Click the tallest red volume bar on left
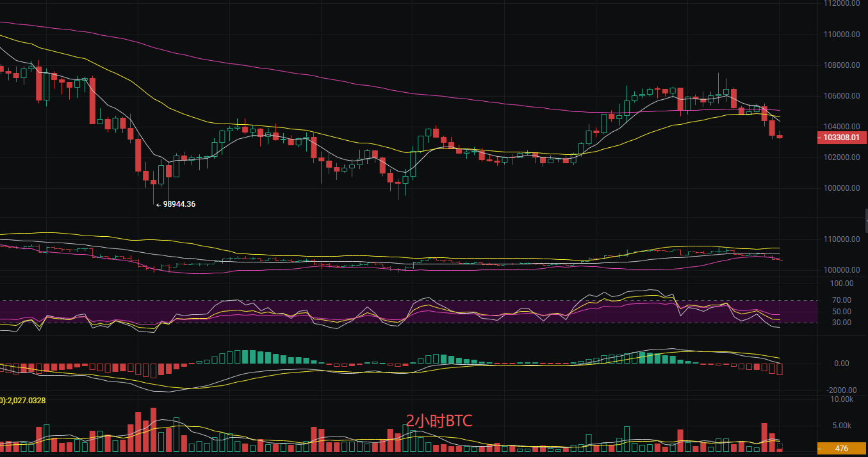 [153, 429]
